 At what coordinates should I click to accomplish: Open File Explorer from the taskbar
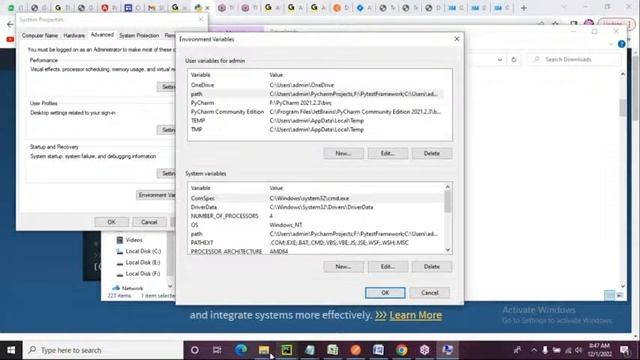tap(264, 350)
